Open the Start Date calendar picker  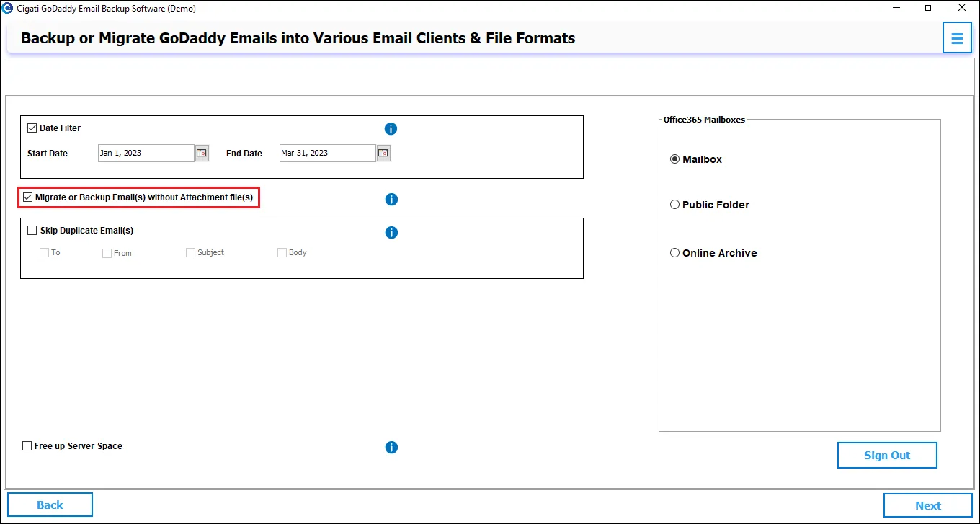tap(202, 153)
